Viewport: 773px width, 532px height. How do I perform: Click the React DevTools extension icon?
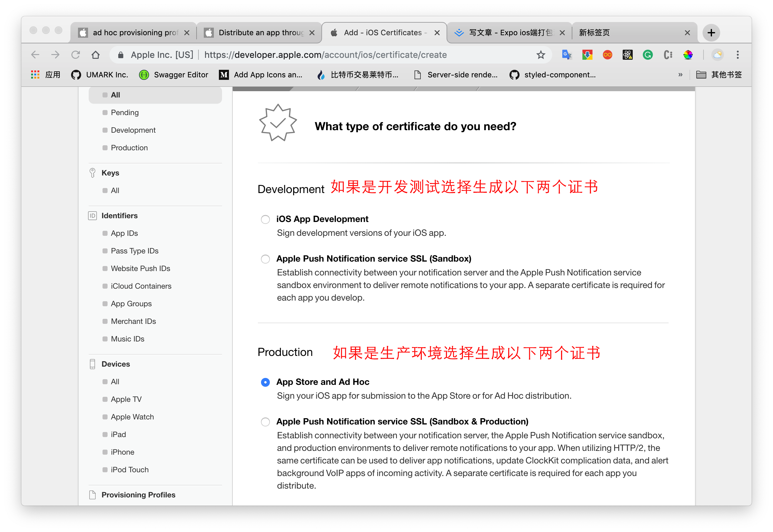point(627,55)
